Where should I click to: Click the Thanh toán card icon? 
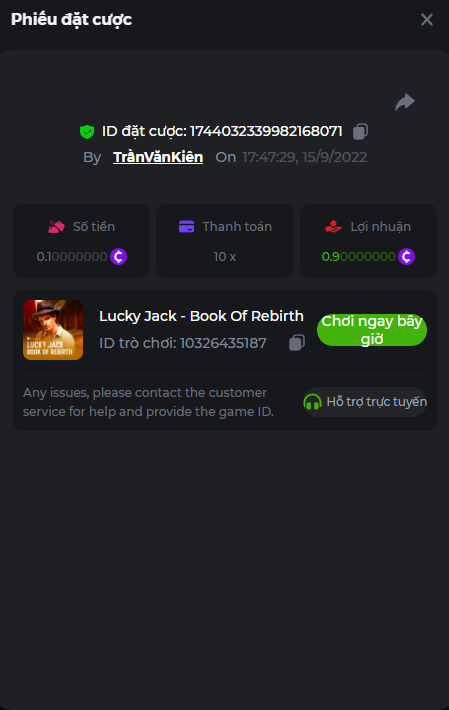[x=186, y=226]
